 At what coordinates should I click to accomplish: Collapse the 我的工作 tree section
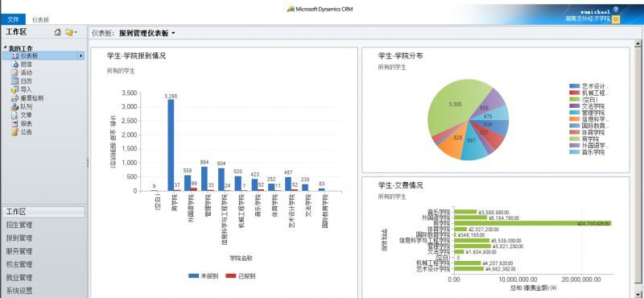coord(5,48)
